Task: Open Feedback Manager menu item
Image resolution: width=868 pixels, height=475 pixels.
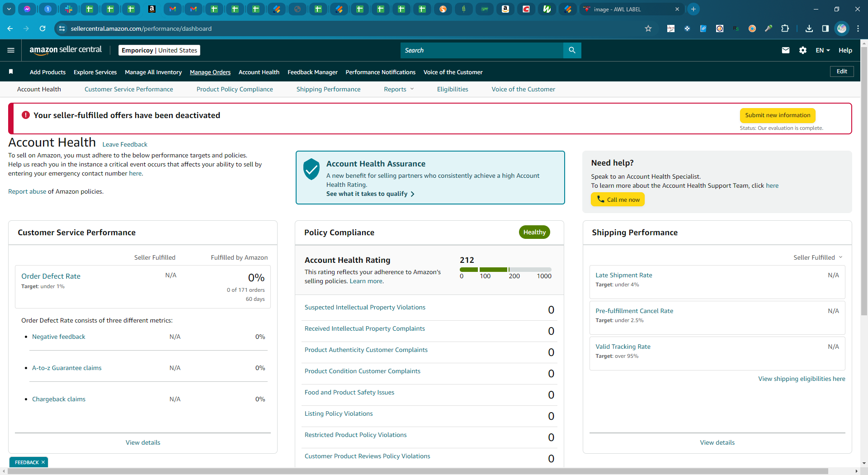Action: click(312, 72)
